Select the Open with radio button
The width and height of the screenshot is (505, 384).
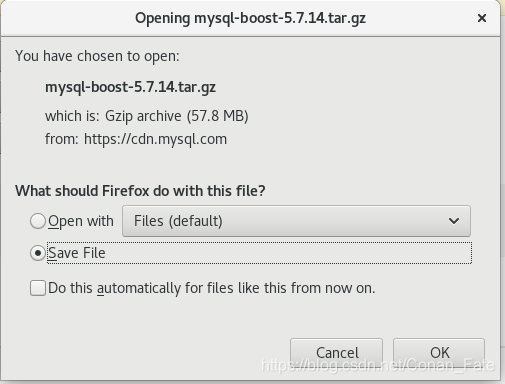[x=38, y=221]
